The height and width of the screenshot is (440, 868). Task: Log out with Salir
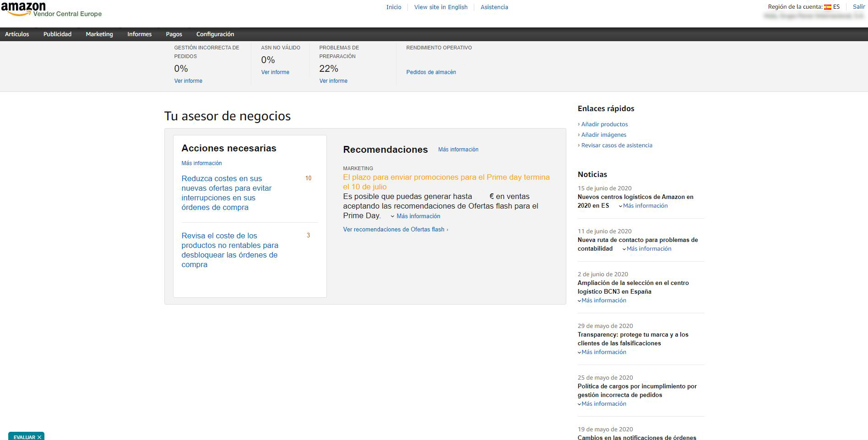[859, 7]
